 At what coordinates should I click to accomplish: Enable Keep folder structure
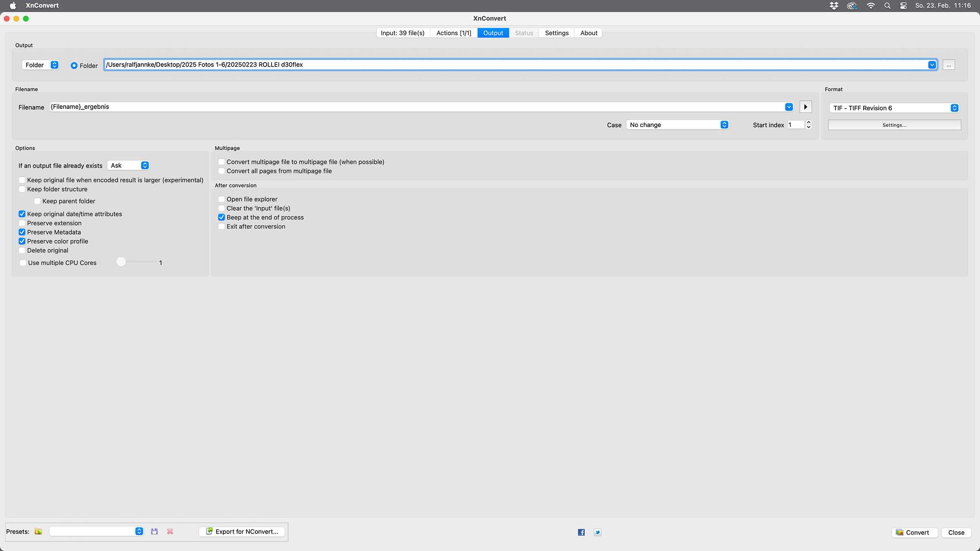point(22,189)
